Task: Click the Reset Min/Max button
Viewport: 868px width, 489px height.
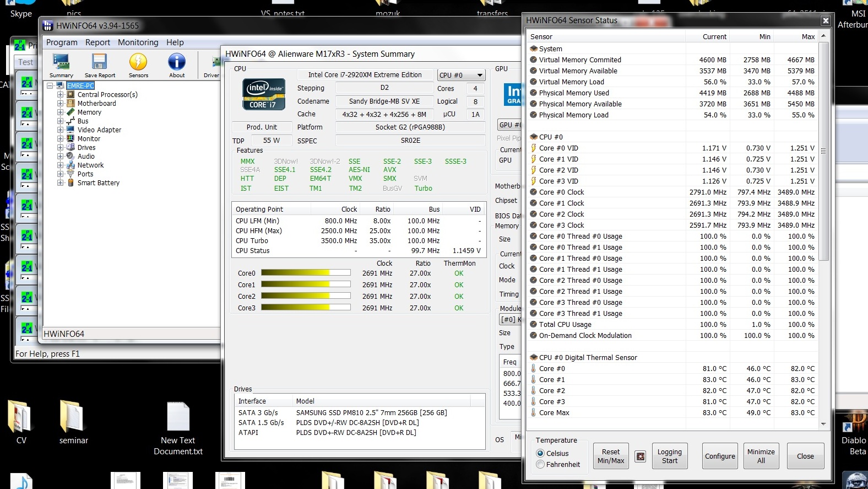Action: point(611,456)
